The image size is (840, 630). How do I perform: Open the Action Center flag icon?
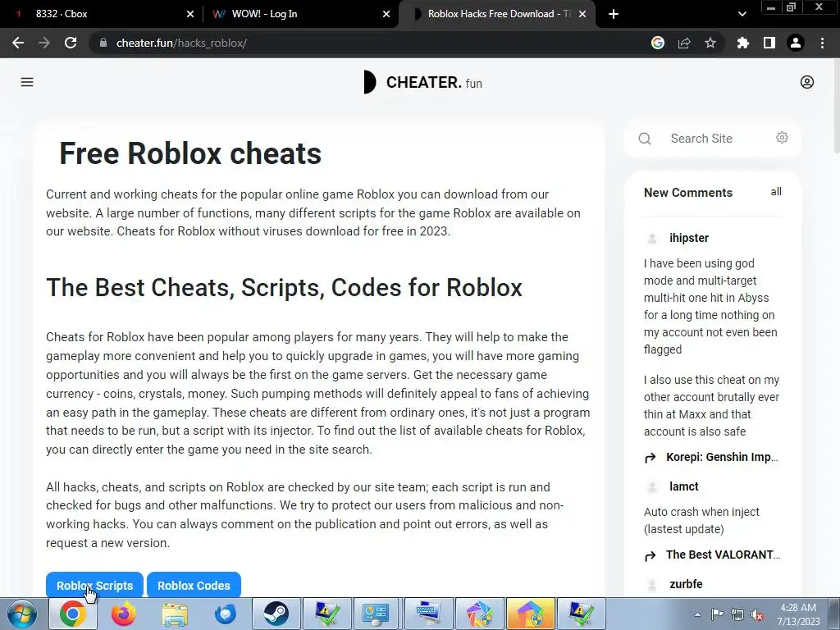pyautogui.click(x=717, y=614)
